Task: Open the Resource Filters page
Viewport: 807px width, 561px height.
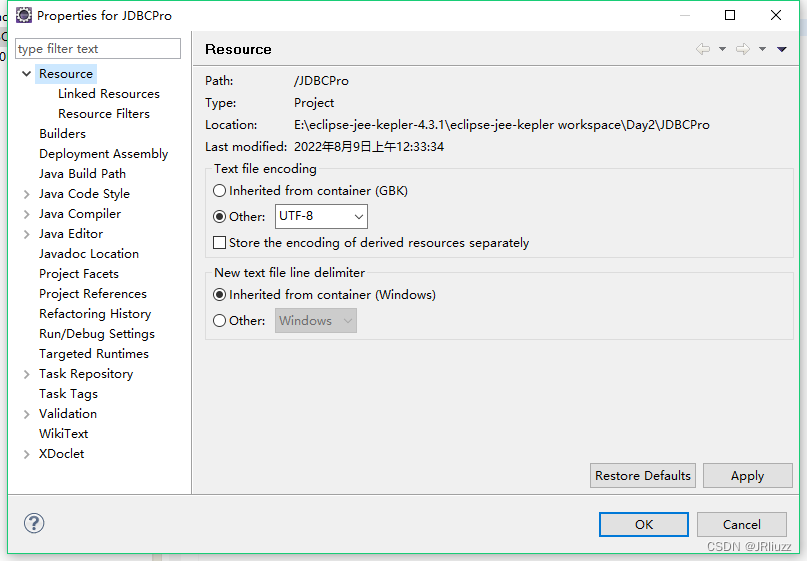Action: click(x=104, y=114)
